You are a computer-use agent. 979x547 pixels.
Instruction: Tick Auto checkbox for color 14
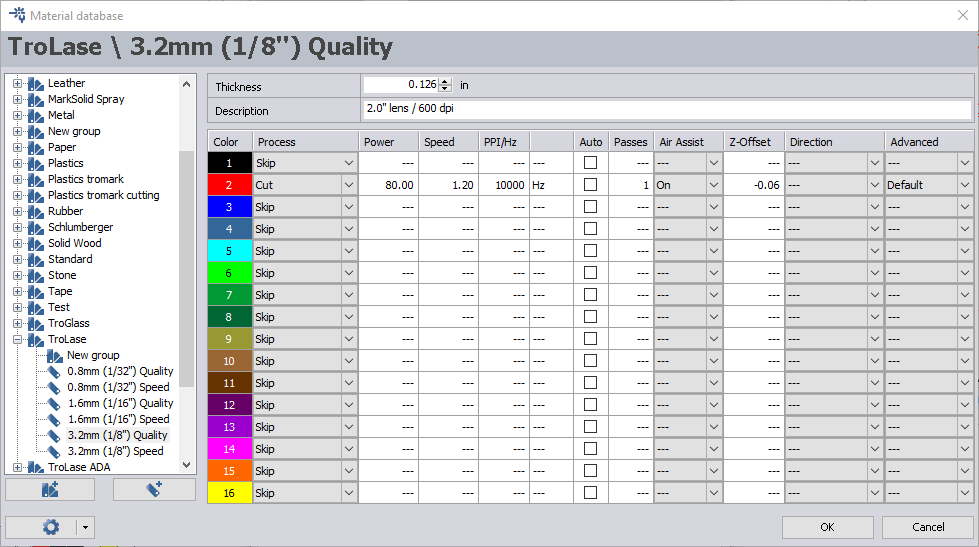point(590,449)
